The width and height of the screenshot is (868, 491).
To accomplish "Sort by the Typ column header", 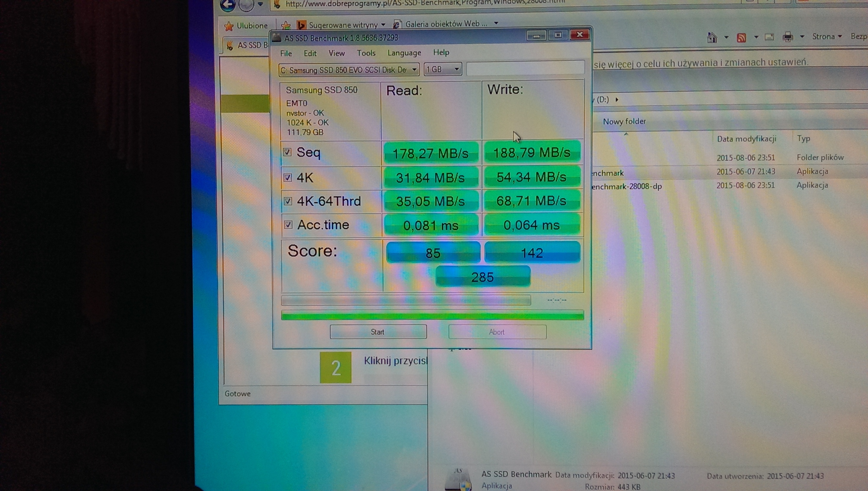I will 803,139.
